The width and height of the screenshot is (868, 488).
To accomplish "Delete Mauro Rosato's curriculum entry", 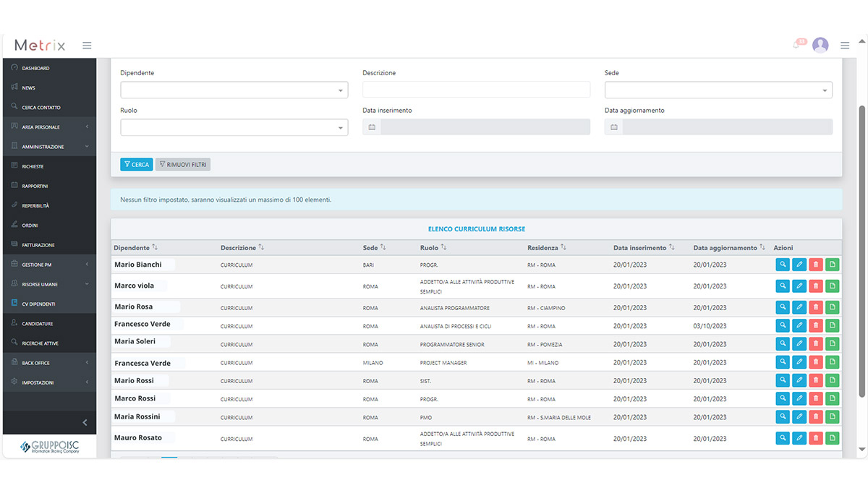I will [816, 438].
